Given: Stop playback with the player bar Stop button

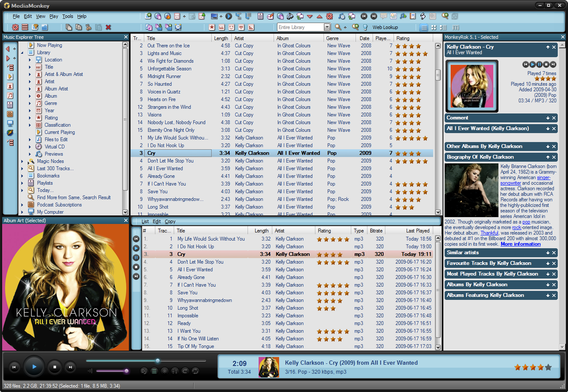Looking at the screenshot, I should (55, 367).
